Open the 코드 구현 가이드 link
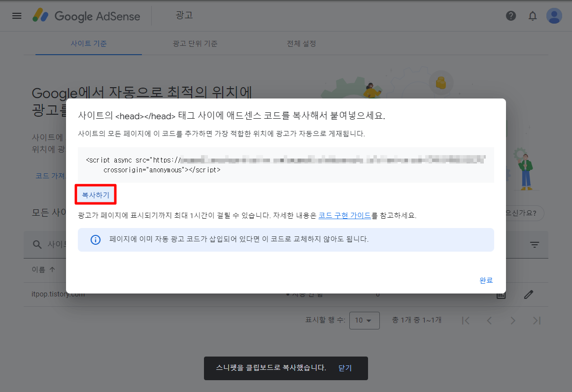Screen dimensions: 572x392 tap(345, 215)
